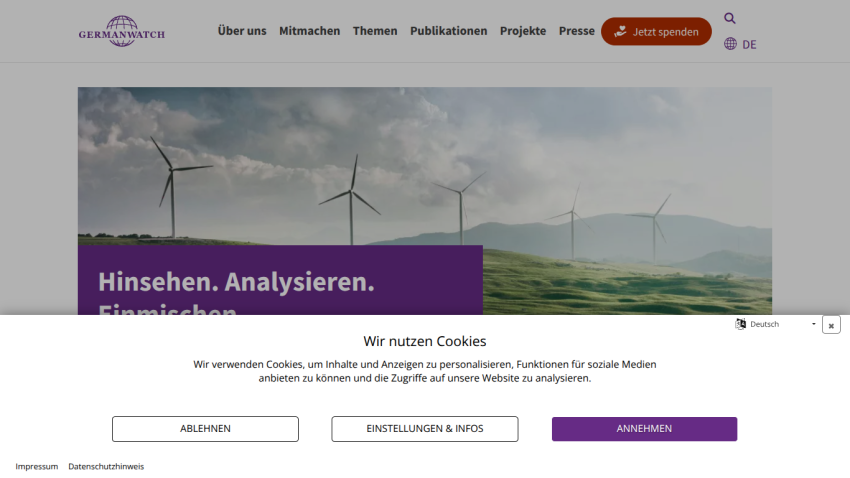Open the search magnifier icon
Screen dimensions: 850x478
tap(730, 18)
